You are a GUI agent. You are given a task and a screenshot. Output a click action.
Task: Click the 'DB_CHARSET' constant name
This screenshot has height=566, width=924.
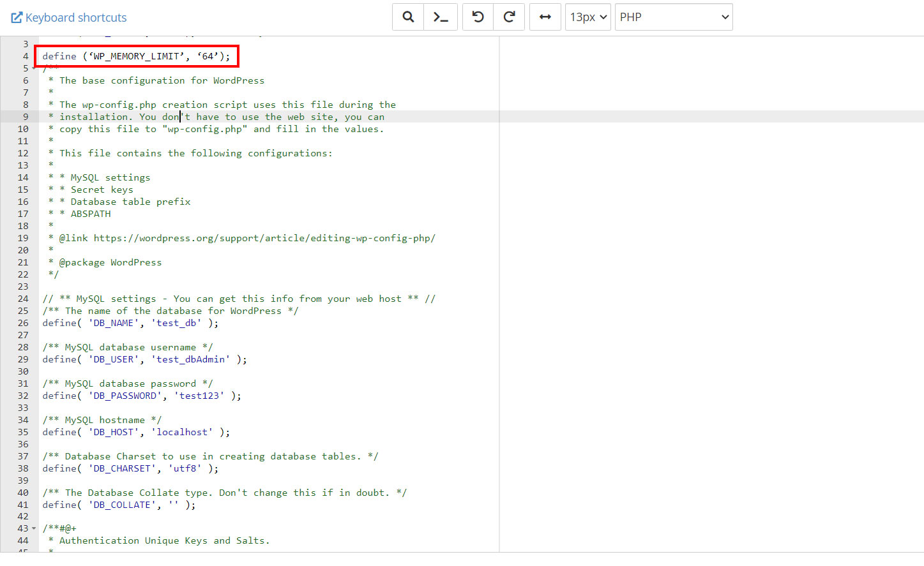(122, 468)
